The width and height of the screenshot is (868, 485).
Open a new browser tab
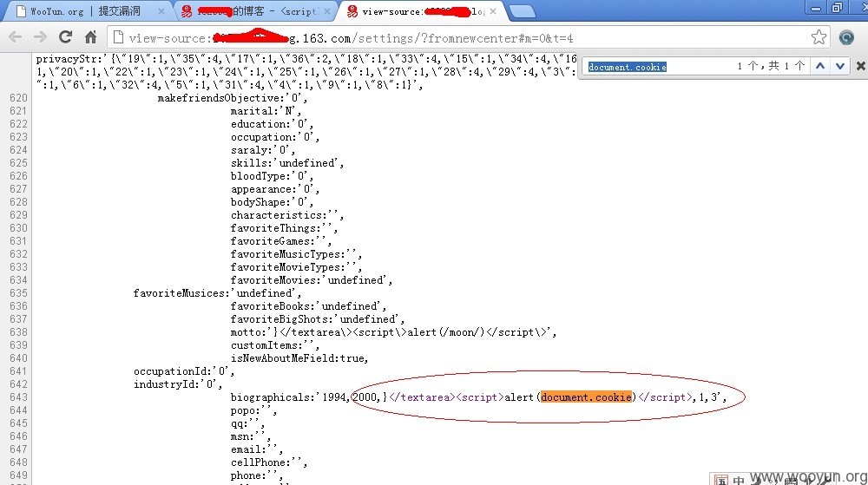click(522, 11)
